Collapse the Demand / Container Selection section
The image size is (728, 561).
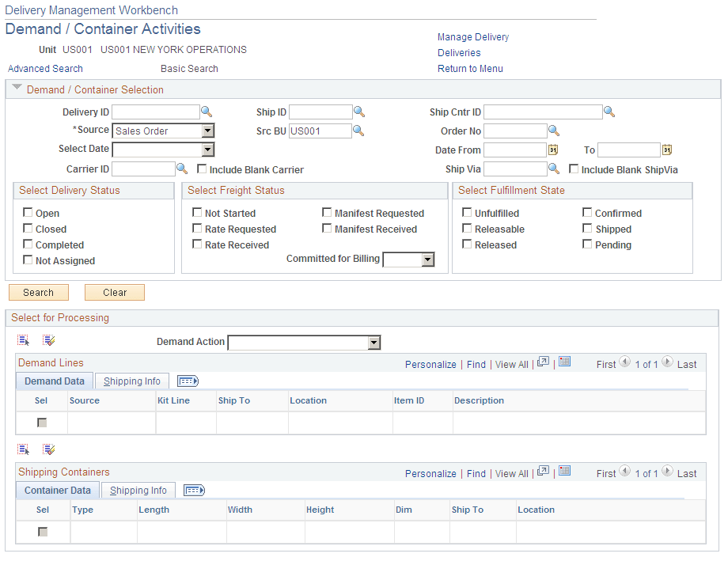[x=17, y=89]
